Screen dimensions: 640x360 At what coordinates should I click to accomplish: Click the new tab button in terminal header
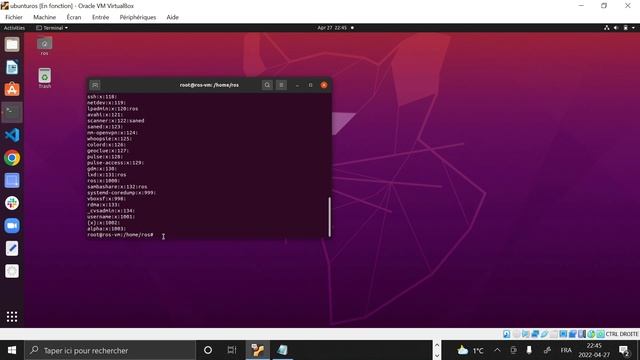pos(95,85)
